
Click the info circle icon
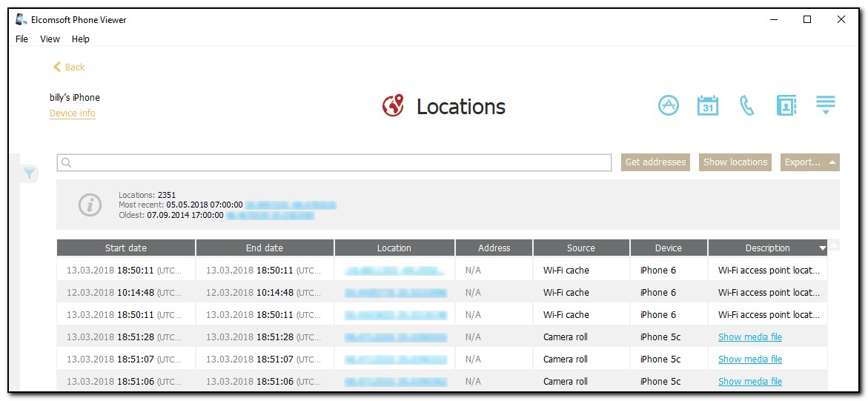coord(90,205)
